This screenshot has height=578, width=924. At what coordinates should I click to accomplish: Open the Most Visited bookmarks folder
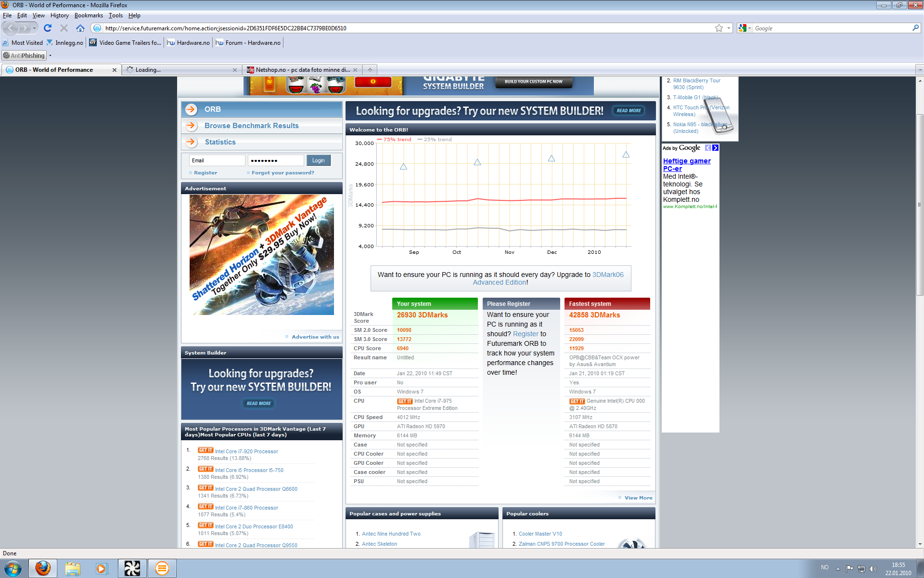23,43
